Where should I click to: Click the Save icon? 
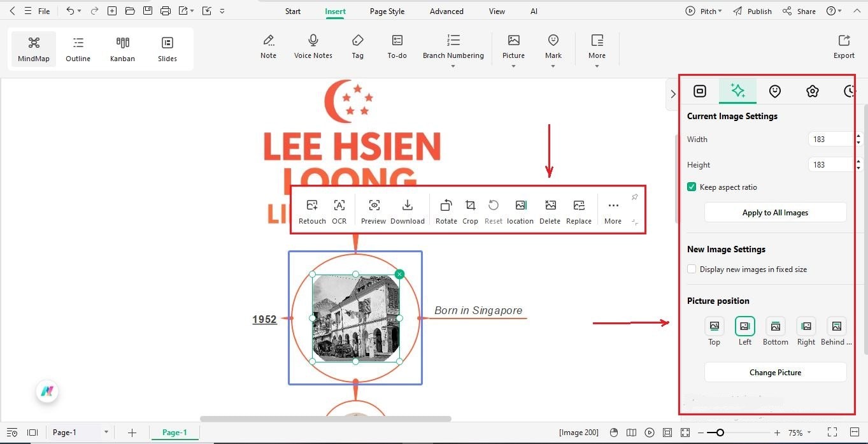tap(148, 11)
